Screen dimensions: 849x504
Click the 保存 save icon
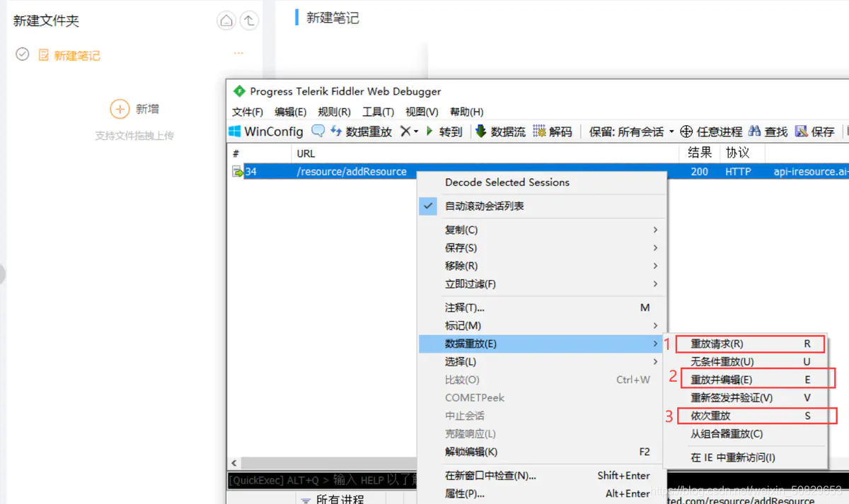click(802, 131)
